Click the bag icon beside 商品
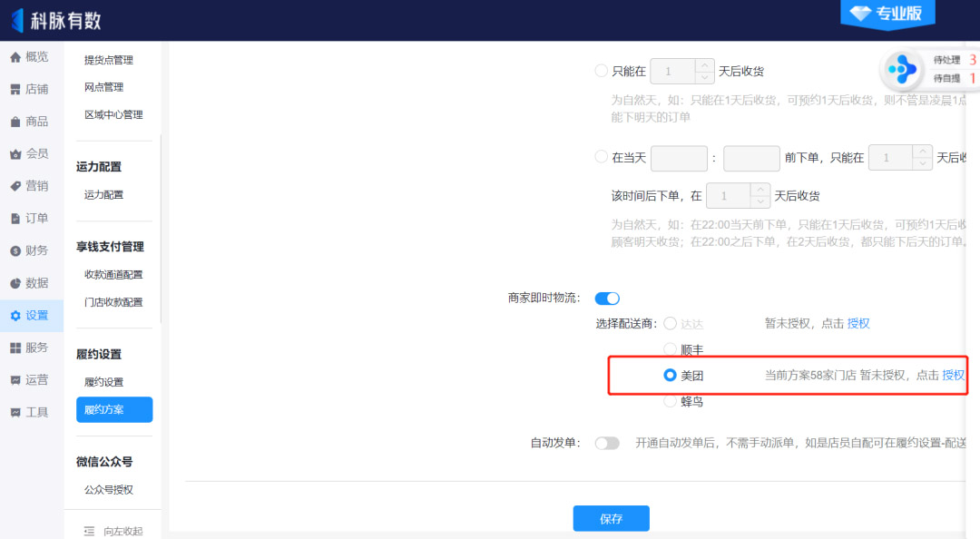 [x=15, y=122]
